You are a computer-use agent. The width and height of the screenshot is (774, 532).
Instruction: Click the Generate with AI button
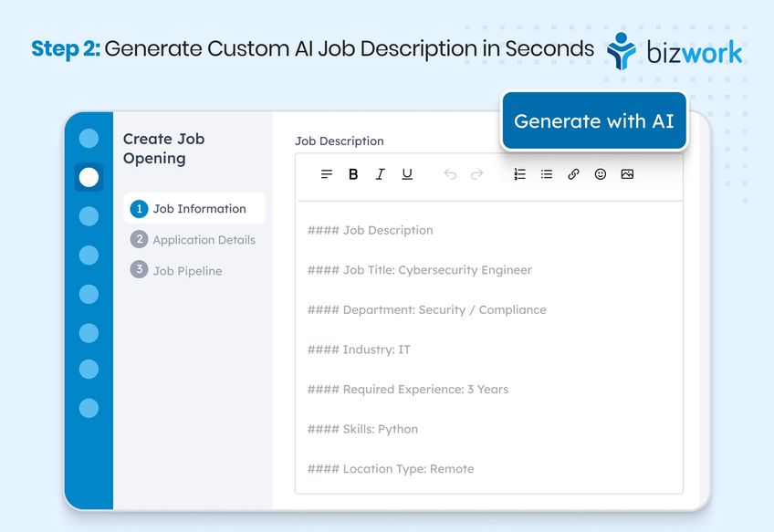(593, 120)
